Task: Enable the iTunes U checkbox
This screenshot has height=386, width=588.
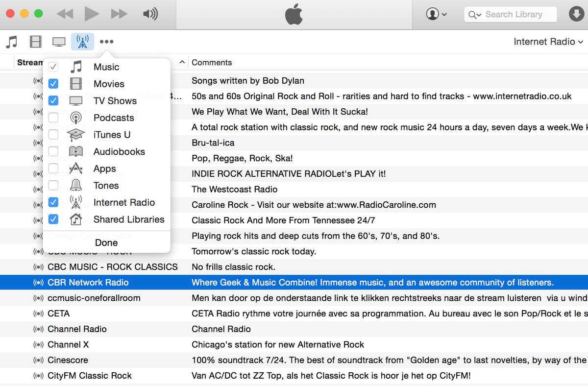Action: (53, 135)
